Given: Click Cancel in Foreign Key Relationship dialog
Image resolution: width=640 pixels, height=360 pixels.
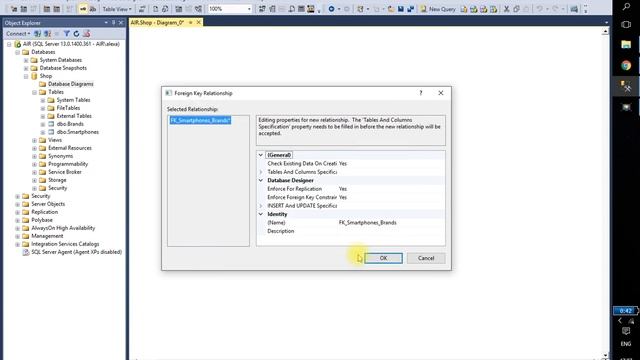Looking at the screenshot, I should (x=426, y=258).
